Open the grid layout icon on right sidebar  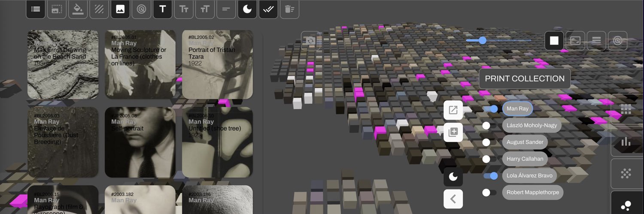(627, 109)
